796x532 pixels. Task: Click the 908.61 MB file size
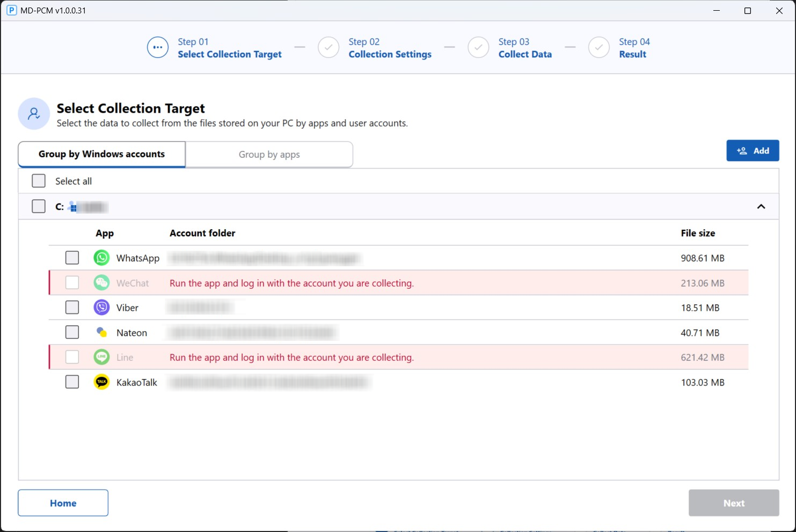coord(703,258)
